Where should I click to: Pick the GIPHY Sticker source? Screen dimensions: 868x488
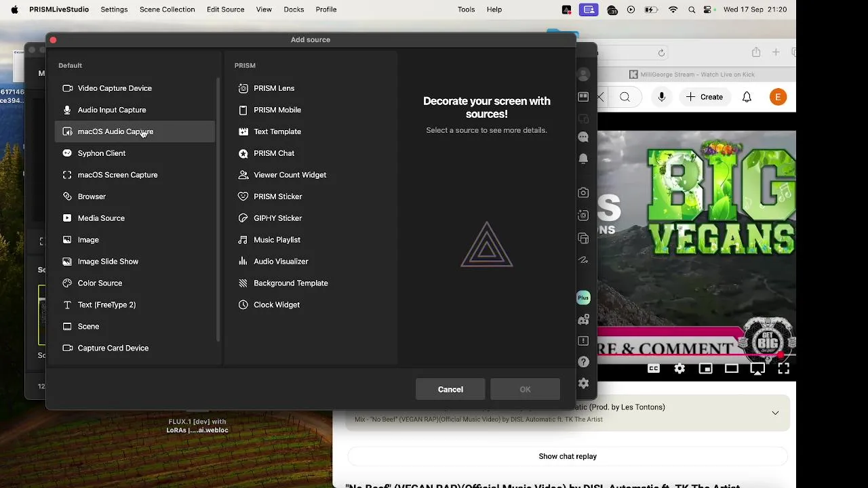click(x=311, y=218)
